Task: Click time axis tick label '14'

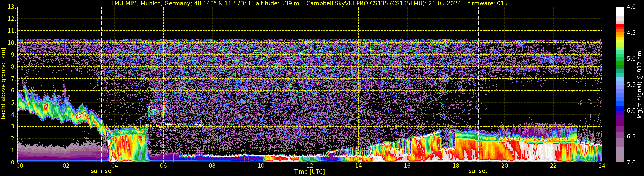Action: (x=358, y=166)
